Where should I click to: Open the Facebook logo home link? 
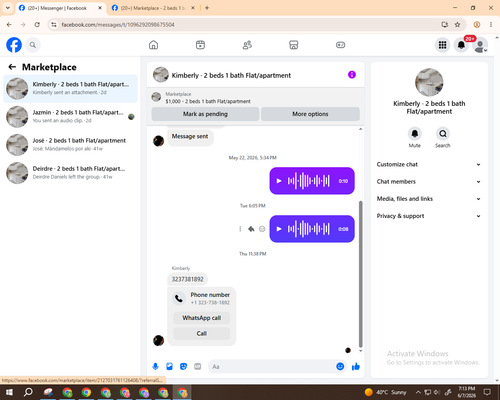pos(14,45)
